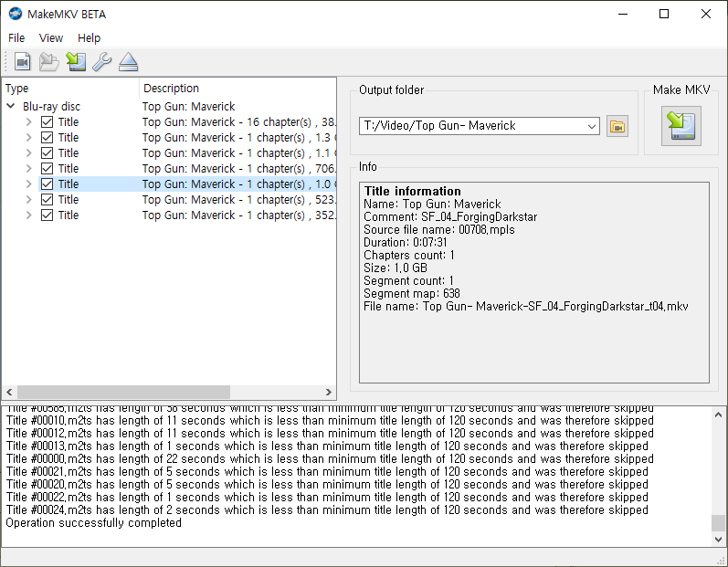Toggle the checkbox for the 523 MB title
The height and width of the screenshot is (567, 728).
pos(47,200)
